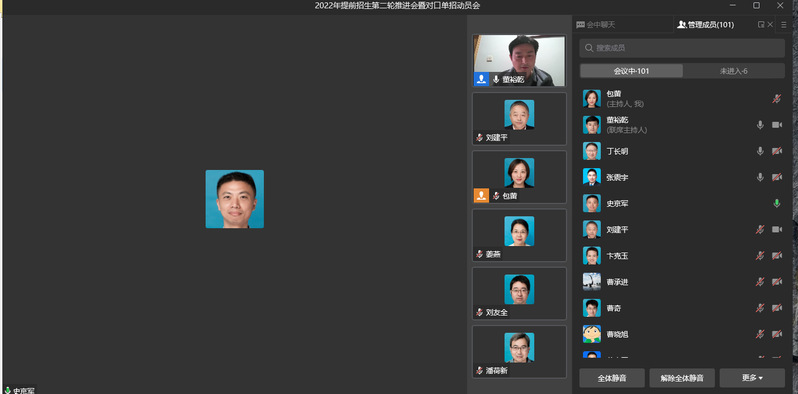Click muted mic icon on 潘荷新's tile
The height and width of the screenshot is (394, 798).
point(479,371)
